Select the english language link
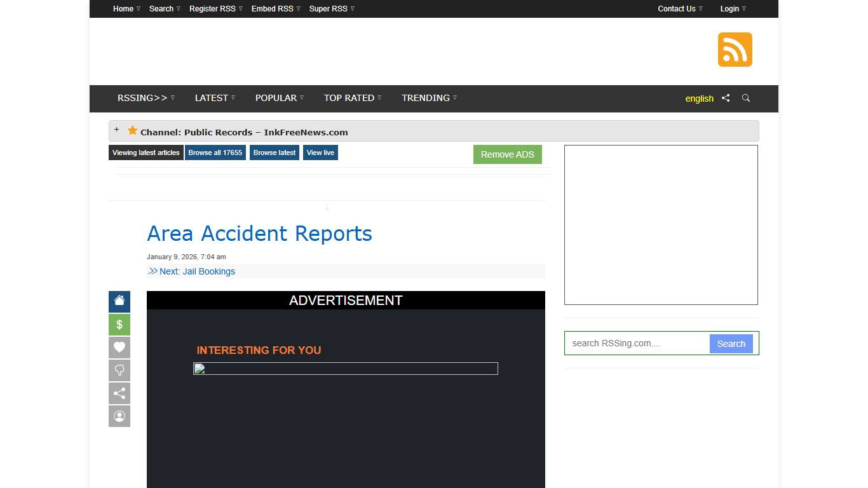Image resolution: width=868 pixels, height=488 pixels. (699, 98)
